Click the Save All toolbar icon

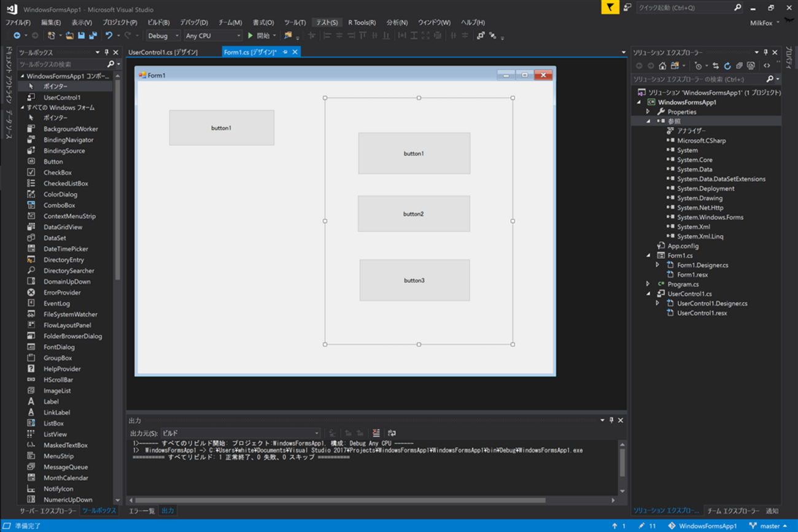click(93, 36)
